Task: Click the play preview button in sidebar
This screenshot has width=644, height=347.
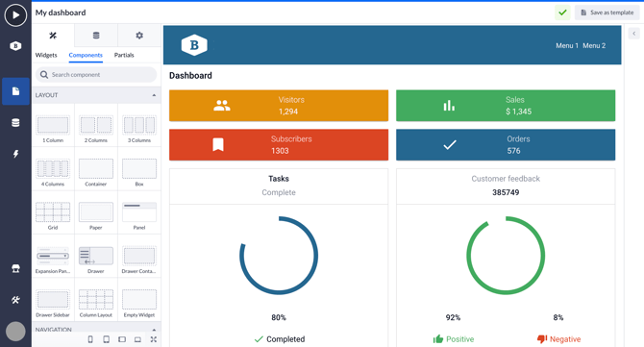Action: (15, 15)
